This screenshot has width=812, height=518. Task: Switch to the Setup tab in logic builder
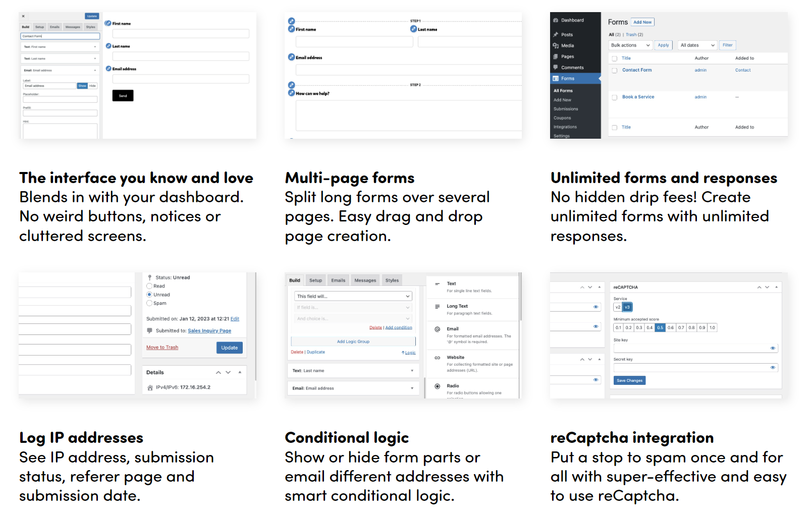316,280
